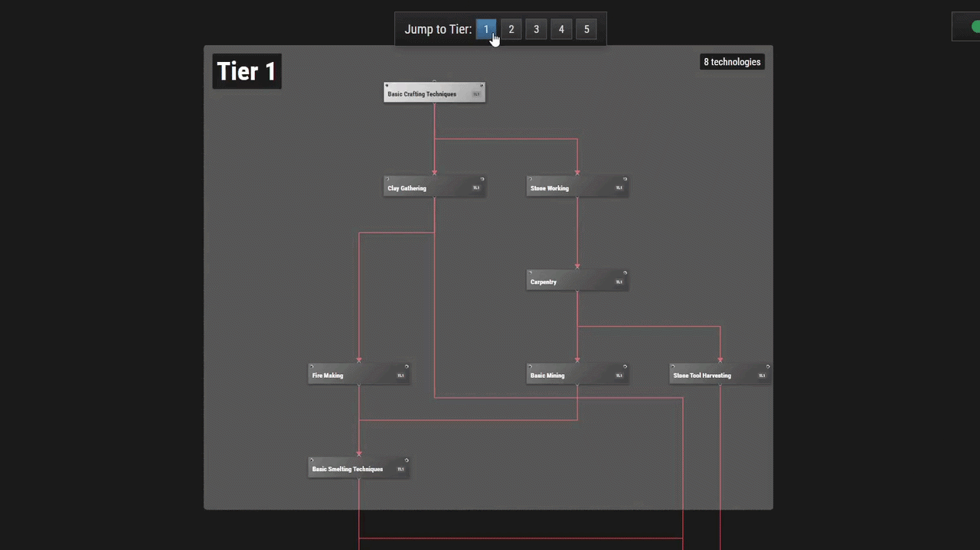The image size is (980, 550).
Task: Select Tier 4 jump button
Action: pos(561,29)
